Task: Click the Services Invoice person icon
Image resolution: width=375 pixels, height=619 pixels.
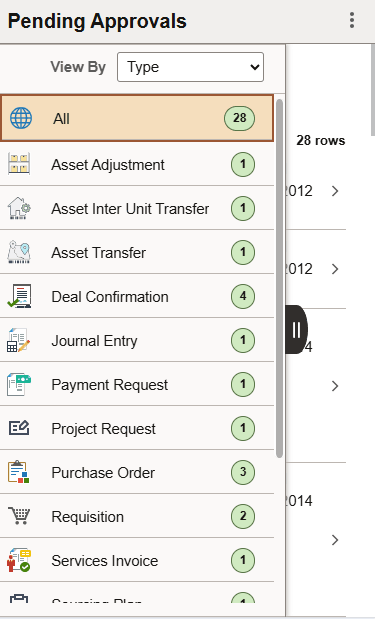Action: click(x=19, y=560)
